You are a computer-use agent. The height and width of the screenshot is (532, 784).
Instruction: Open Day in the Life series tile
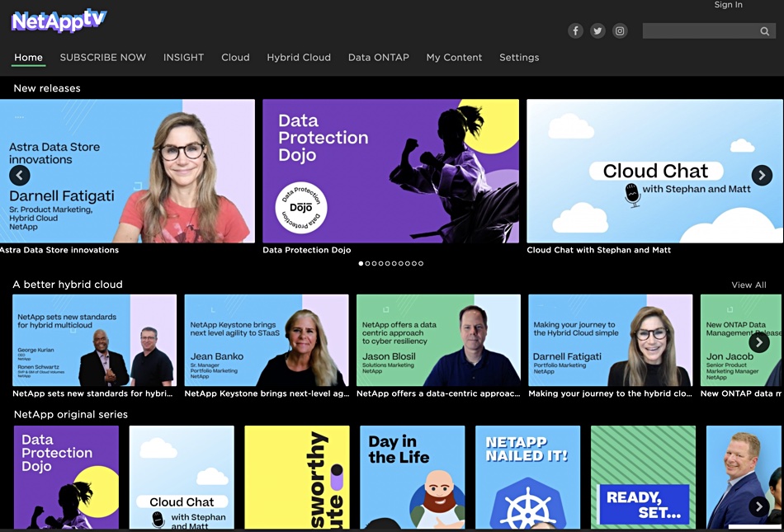(x=413, y=477)
